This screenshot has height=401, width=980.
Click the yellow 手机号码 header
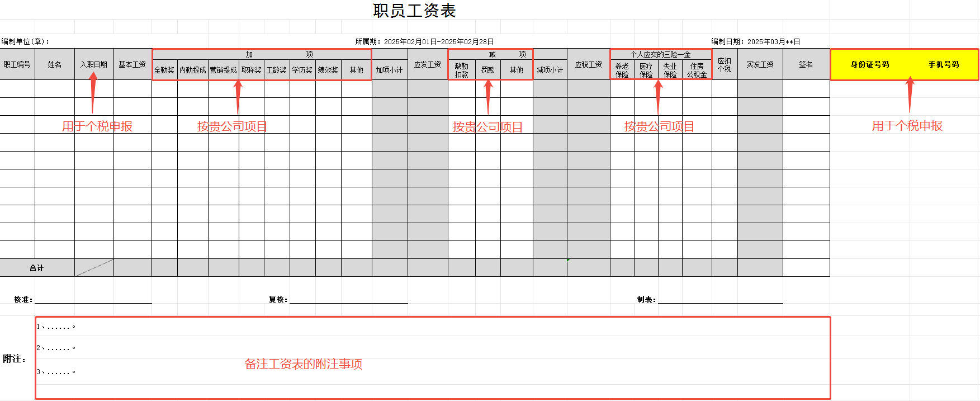click(944, 64)
